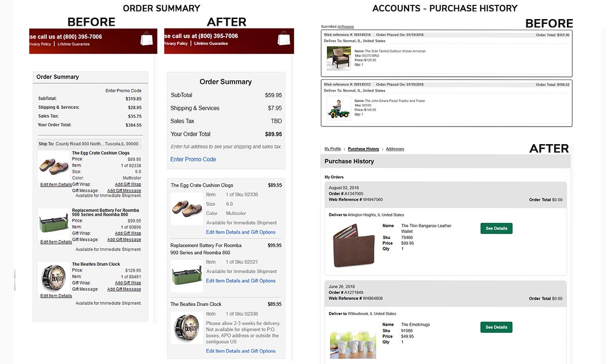Viewport: 606px width, 364px height.
Task: Switch to the My Profile tab
Action: [333, 149]
